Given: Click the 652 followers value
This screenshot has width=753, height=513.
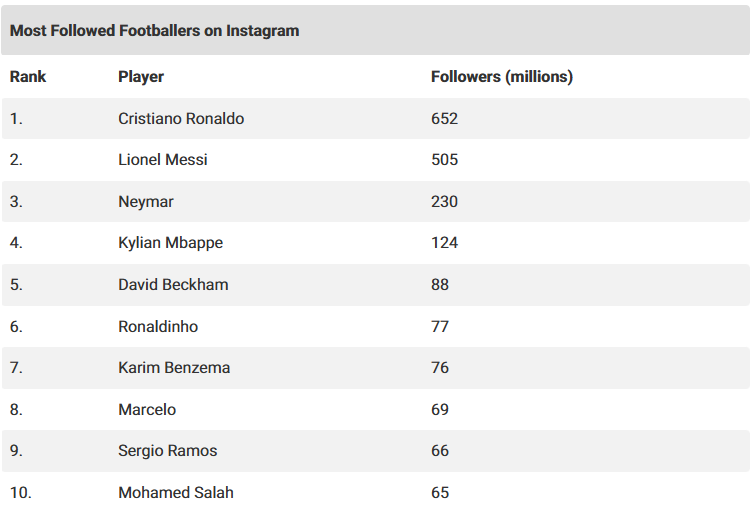Looking at the screenshot, I should coord(445,119).
